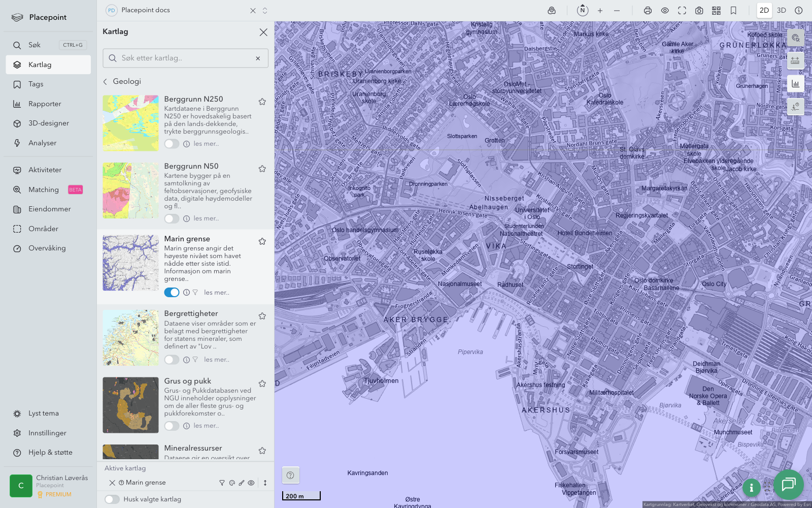Open Analyser in the sidebar menu

coord(43,143)
